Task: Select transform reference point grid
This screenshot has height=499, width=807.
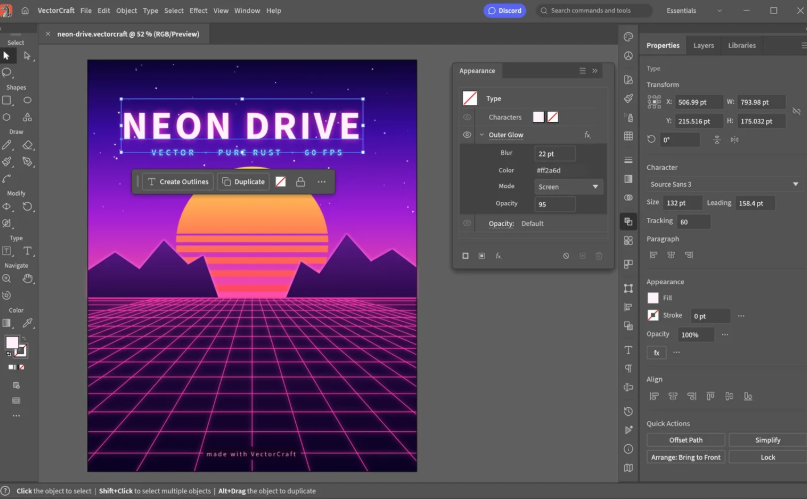Action: click(654, 102)
